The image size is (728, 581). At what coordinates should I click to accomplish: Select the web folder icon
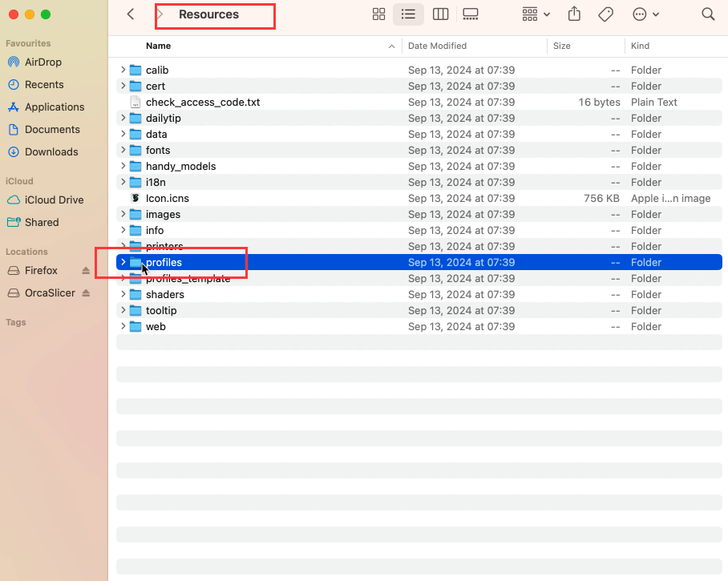(135, 327)
